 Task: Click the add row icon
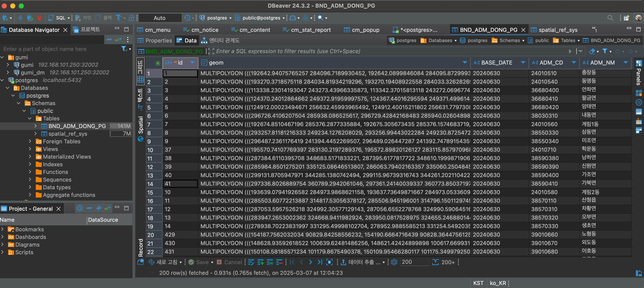pos(260,262)
